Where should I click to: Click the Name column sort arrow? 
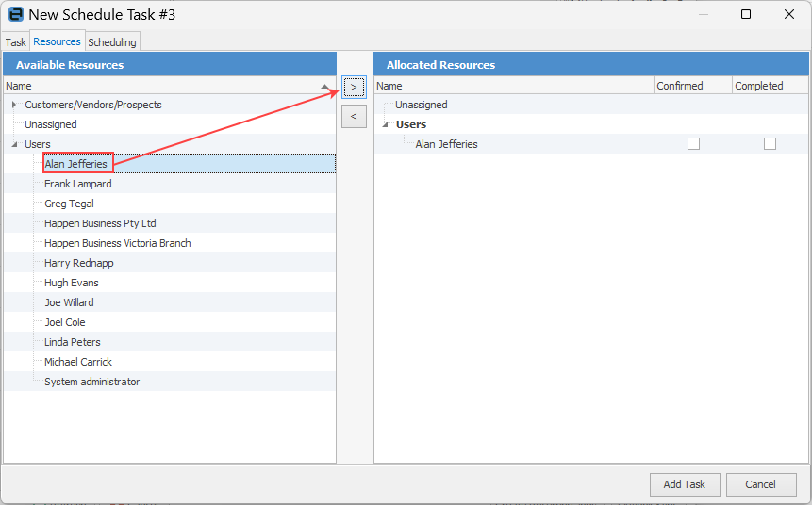pos(324,87)
